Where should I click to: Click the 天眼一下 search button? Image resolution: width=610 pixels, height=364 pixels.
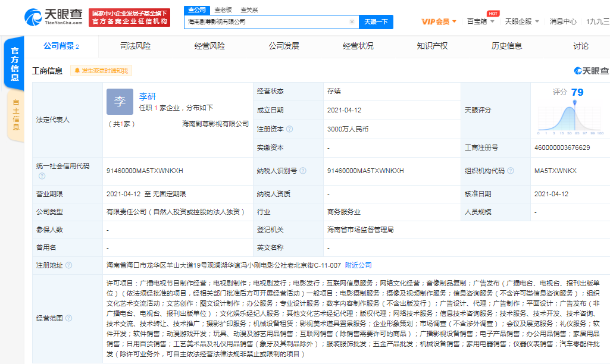coord(376,22)
